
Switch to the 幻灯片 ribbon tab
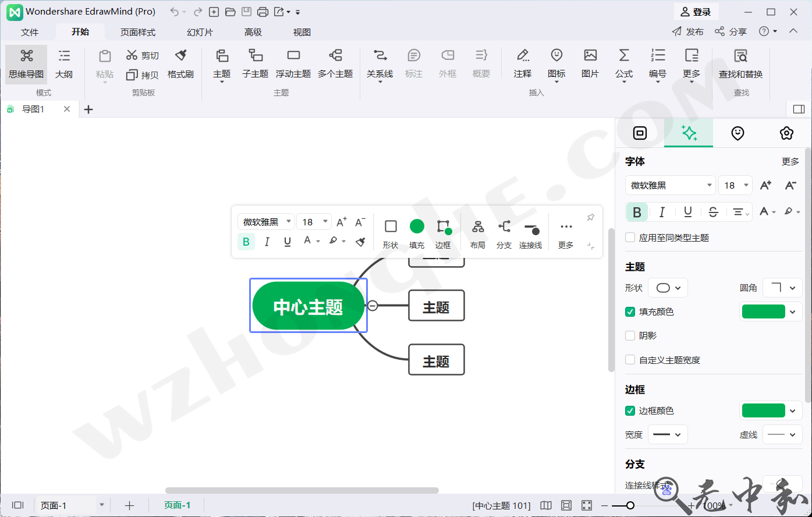200,32
